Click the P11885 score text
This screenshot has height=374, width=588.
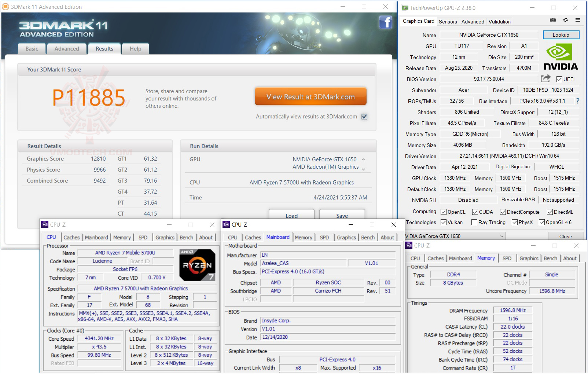[89, 98]
